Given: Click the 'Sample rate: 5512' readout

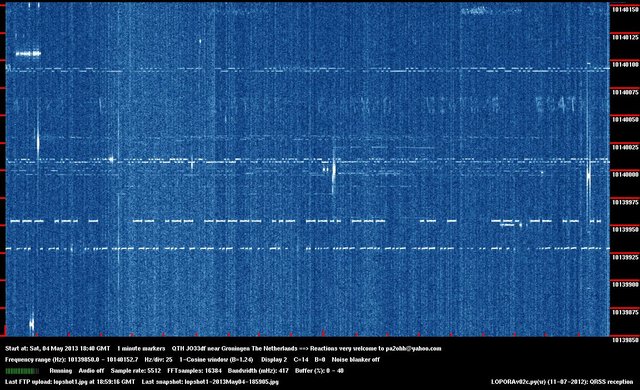Looking at the screenshot, I should (136, 371).
